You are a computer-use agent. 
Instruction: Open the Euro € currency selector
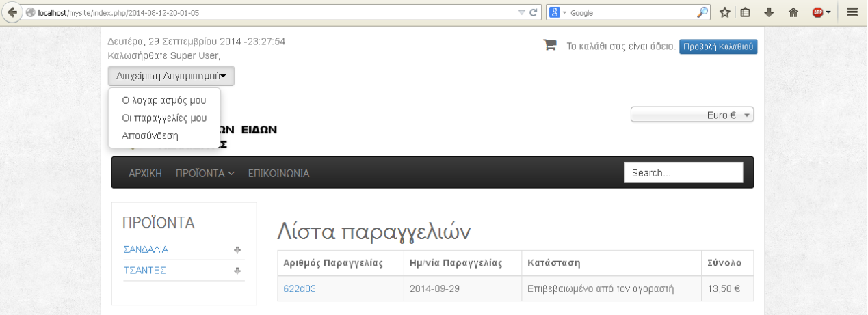point(692,115)
